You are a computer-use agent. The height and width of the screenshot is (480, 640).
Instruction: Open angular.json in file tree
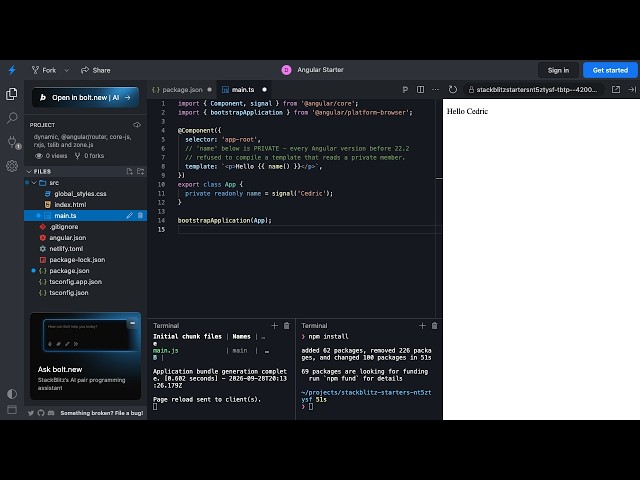click(68, 238)
